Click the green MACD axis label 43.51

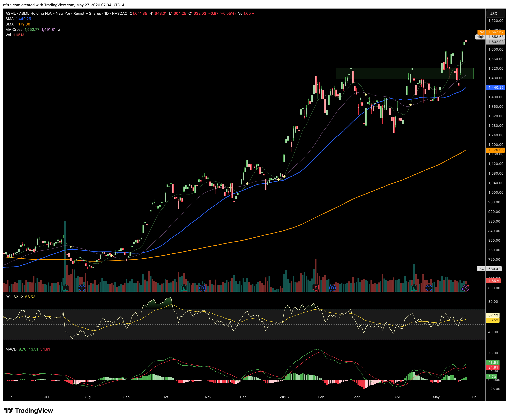[x=493, y=362]
